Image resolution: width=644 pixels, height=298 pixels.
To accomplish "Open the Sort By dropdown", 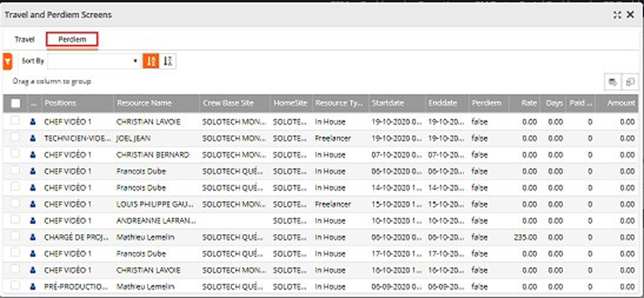I will click(x=94, y=61).
